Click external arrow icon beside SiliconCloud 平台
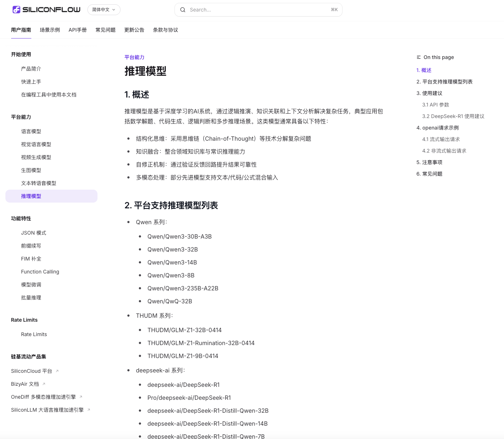This screenshot has width=504, height=439. (57, 371)
